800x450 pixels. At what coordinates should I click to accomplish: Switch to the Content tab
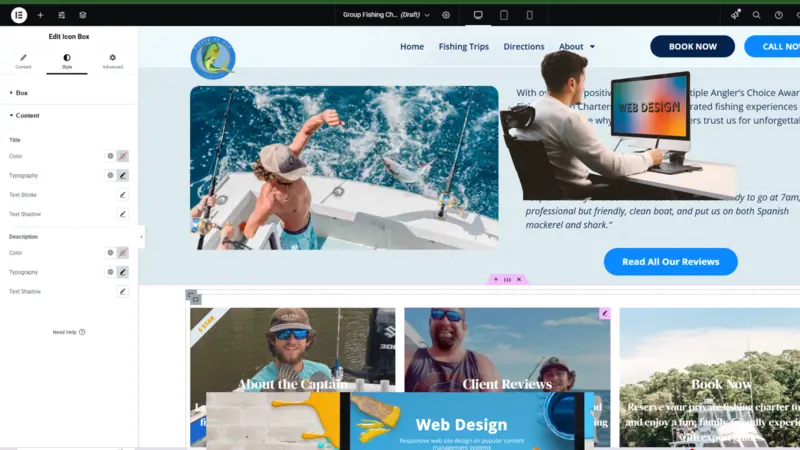23,61
